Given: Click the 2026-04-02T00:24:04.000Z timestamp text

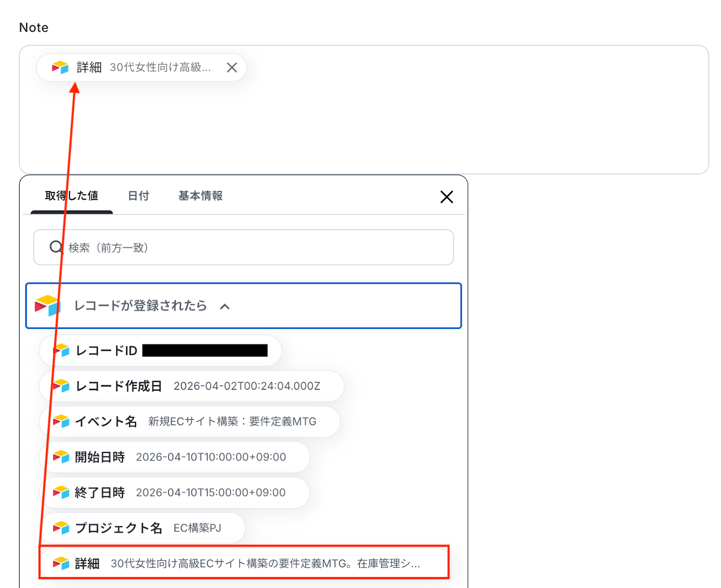Looking at the screenshot, I should [x=247, y=386].
